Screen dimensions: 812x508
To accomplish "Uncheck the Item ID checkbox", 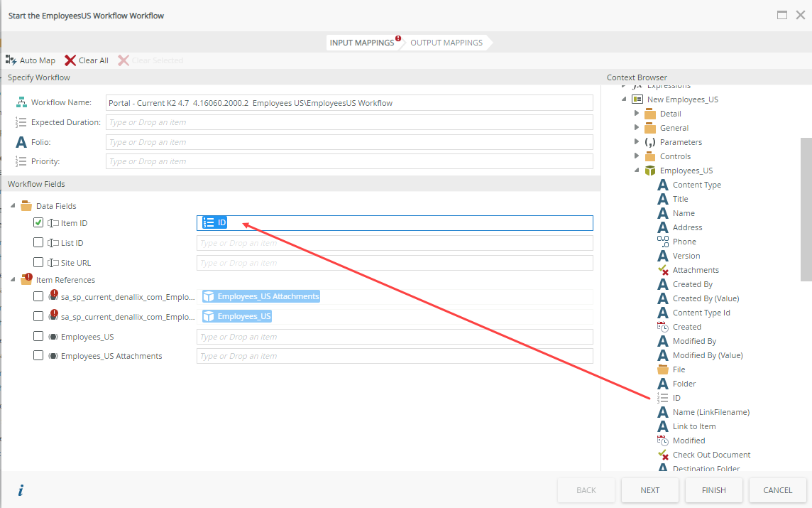I will pyautogui.click(x=38, y=222).
